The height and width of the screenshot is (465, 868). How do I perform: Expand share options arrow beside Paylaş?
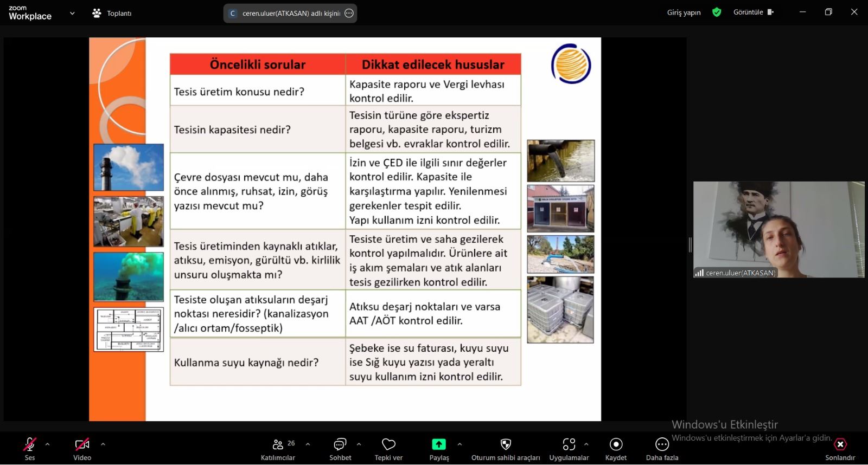(x=459, y=444)
